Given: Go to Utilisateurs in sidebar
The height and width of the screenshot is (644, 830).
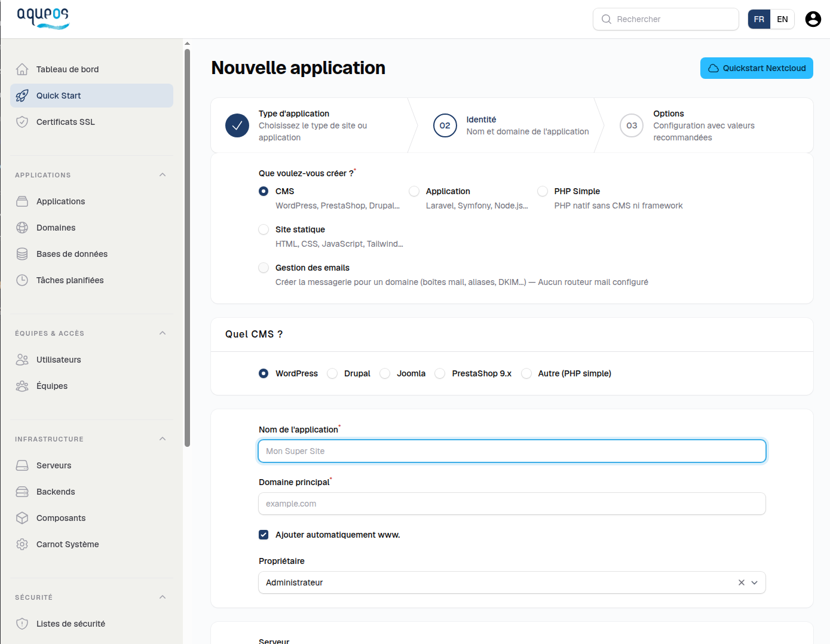Looking at the screenshot, I should (x=91, y=360).
